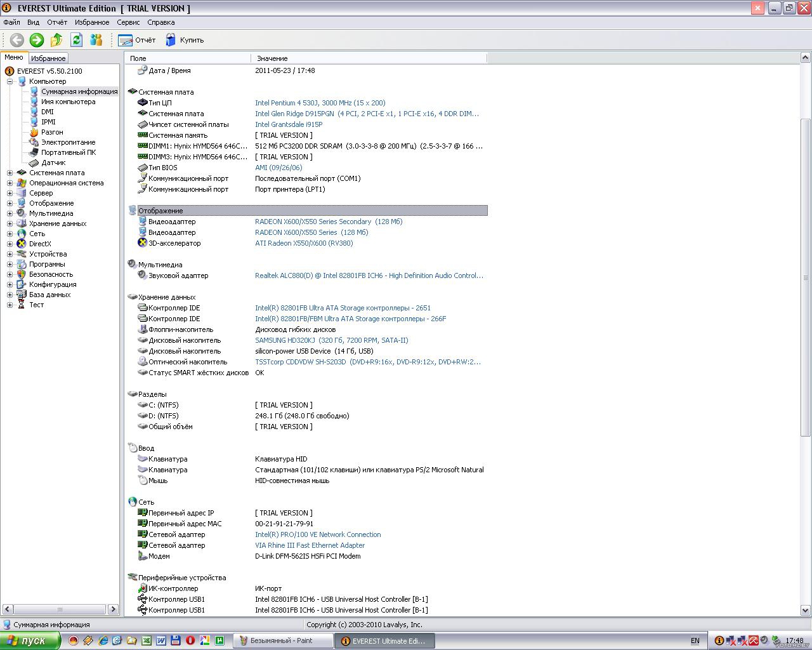The width and height of the screenshot is (812, 650).
Task: Open Intel Grantsdale i915P chipset link
Action: 289,124
